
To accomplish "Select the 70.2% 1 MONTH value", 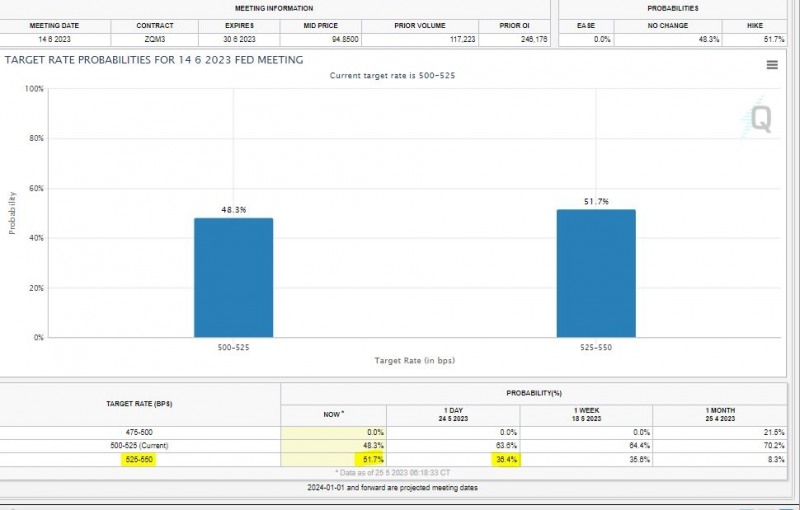I will coord(775,446).
